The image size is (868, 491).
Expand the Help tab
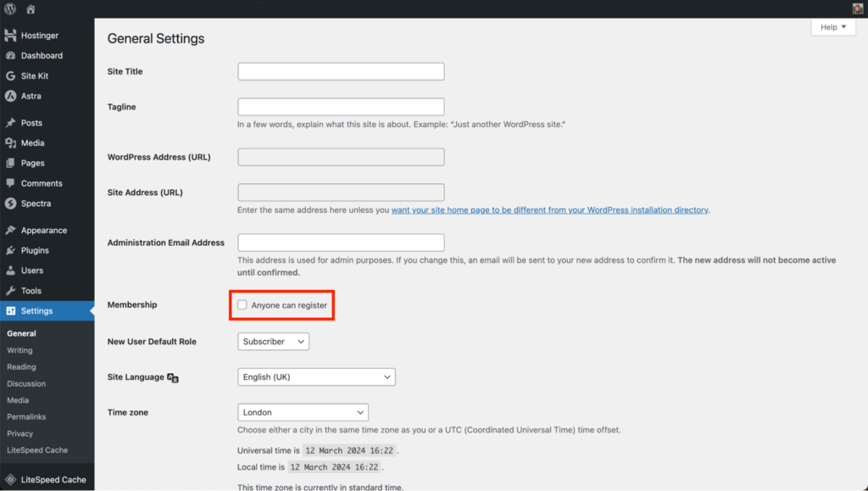click(833, 26)
